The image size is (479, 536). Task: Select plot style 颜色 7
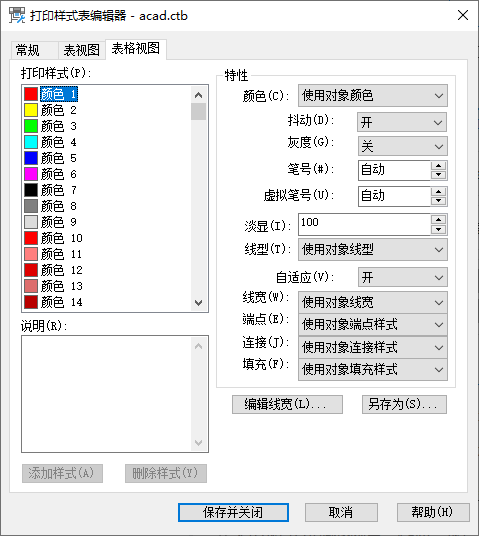click(x=59, y=190)
